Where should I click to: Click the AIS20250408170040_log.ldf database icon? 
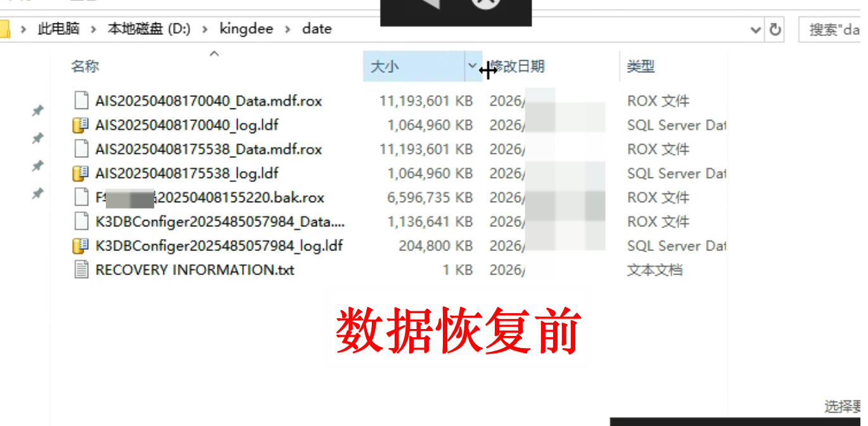coord(80,125)
